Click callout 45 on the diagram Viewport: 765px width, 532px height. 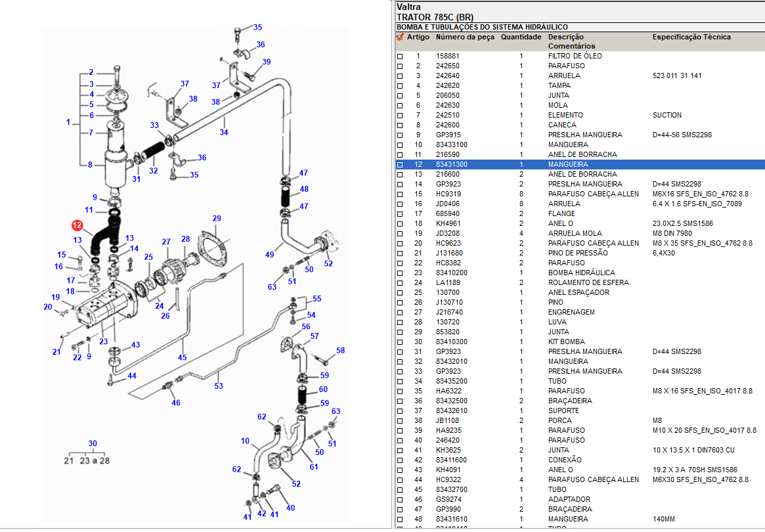[x=182, y=357]
